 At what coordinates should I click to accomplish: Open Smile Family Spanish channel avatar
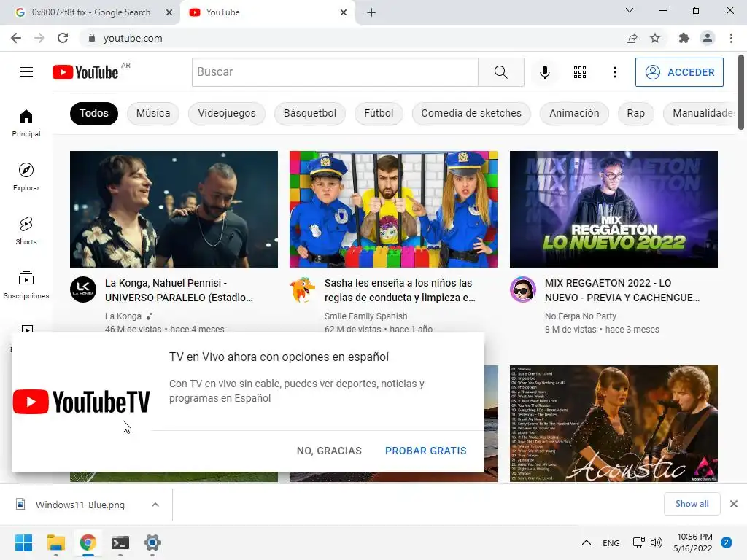click(303, 289)
